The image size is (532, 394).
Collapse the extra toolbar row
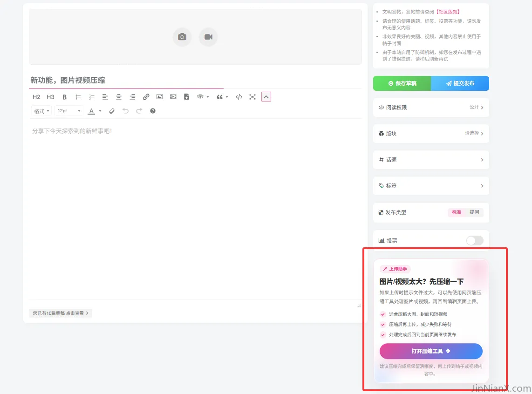pyautogui.click(x=266, y=97)
